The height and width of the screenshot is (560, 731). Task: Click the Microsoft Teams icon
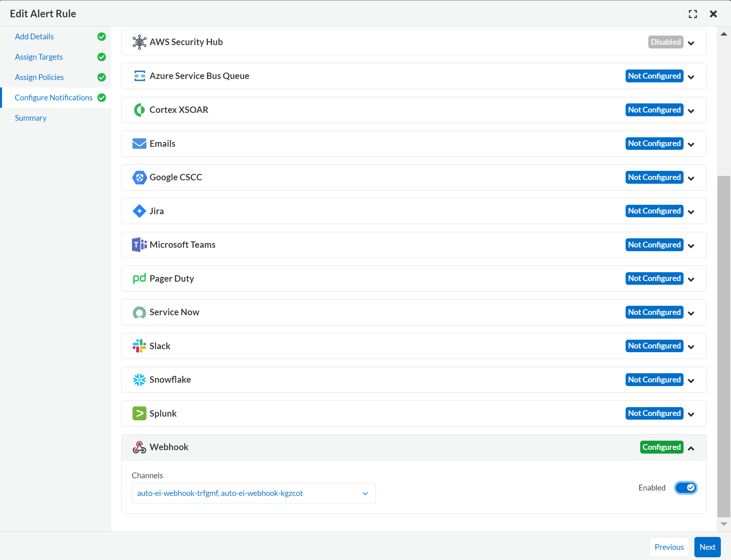pos(139,245)
